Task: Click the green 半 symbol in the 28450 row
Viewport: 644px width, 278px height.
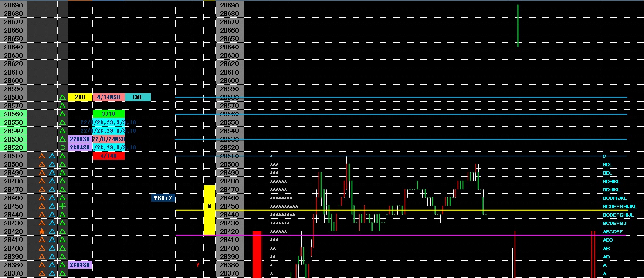Action: (62, 206)
